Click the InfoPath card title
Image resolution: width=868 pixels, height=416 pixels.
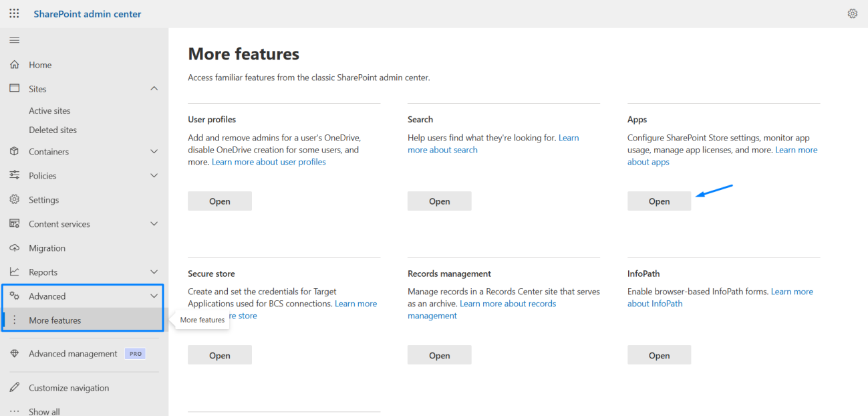pyautogui.click(x=643, y=274)
